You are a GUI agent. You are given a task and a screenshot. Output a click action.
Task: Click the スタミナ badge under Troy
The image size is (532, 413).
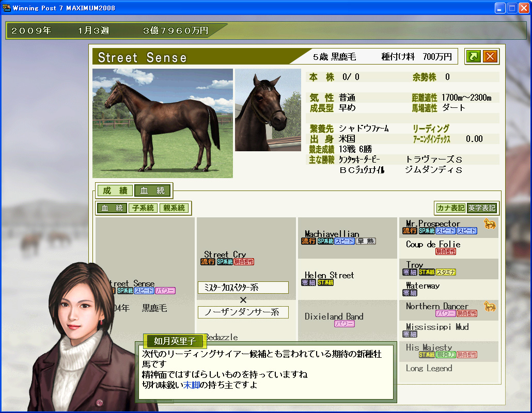click(446, 272)
